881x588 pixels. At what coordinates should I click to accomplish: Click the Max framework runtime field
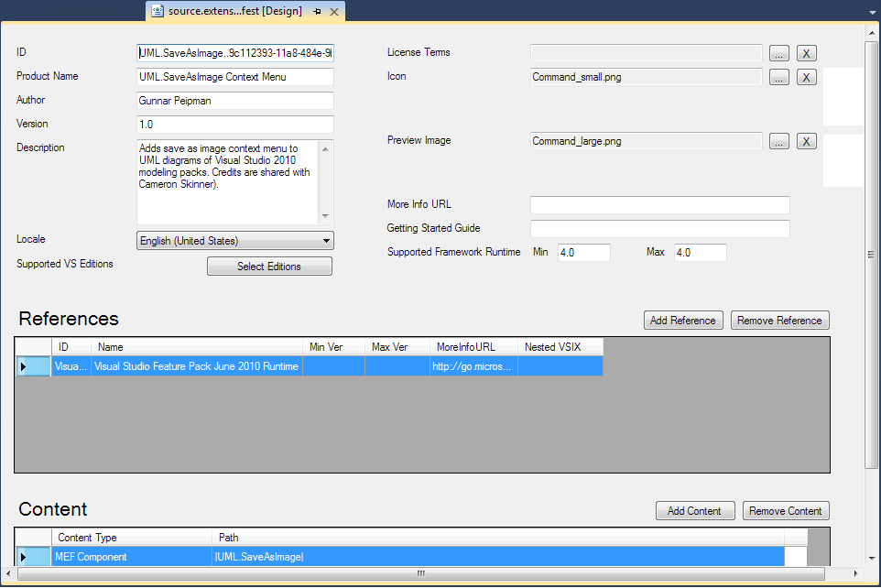click(x=700, y=253)
